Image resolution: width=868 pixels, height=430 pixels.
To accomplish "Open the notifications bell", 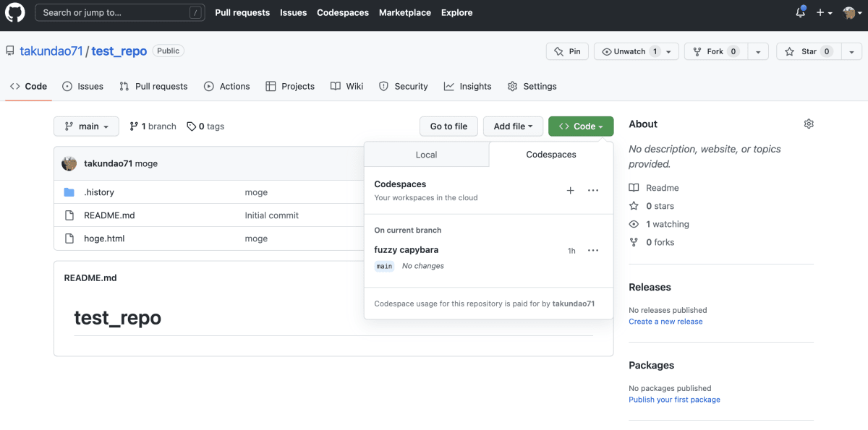I will tap(800, 12).
